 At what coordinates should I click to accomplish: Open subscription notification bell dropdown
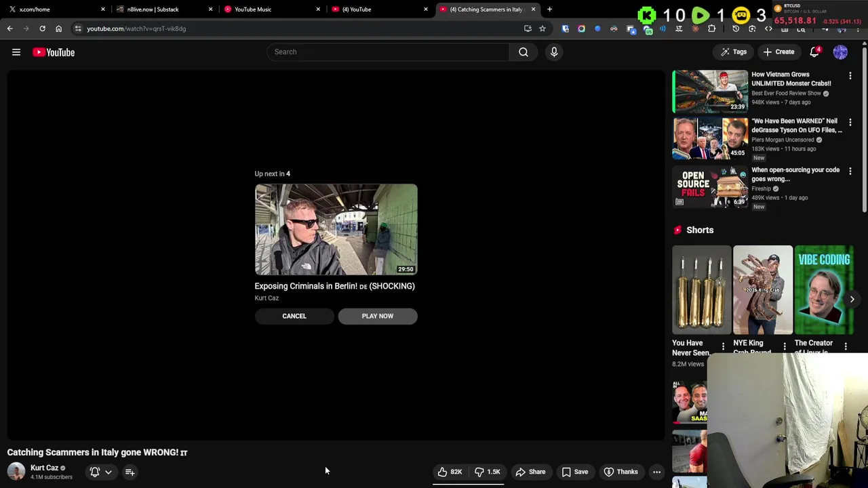click(x=101, y=472)
